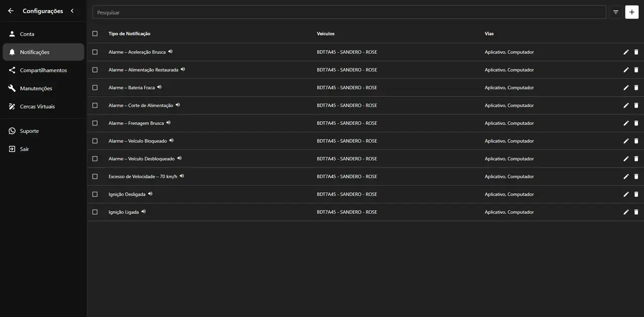
Task: Delete the Veículo Desbloqueado notification
Action: pos(636,159)
